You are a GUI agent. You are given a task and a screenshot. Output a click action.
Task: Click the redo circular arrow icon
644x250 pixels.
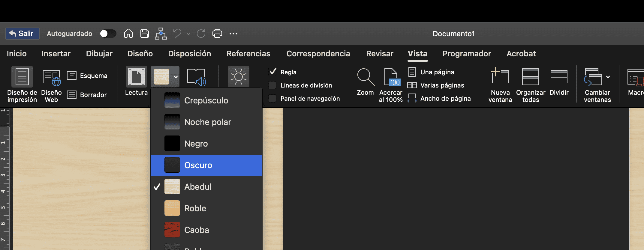[201, 34]
